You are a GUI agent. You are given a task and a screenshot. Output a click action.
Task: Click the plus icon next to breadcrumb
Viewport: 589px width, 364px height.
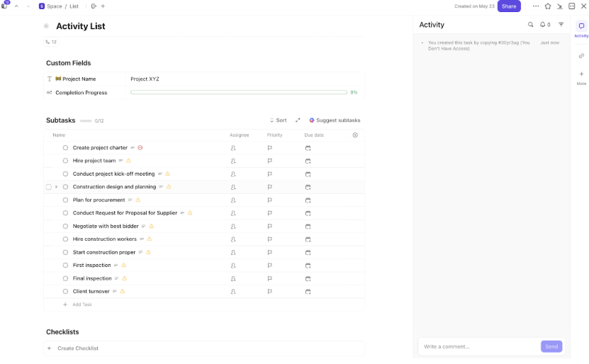click(x=103, y=6)
